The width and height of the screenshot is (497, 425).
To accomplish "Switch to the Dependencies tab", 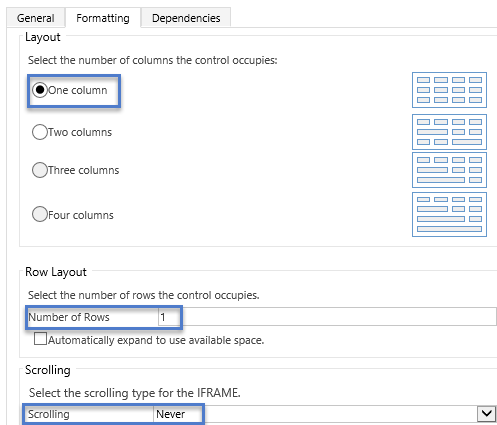I will [186, 18].
